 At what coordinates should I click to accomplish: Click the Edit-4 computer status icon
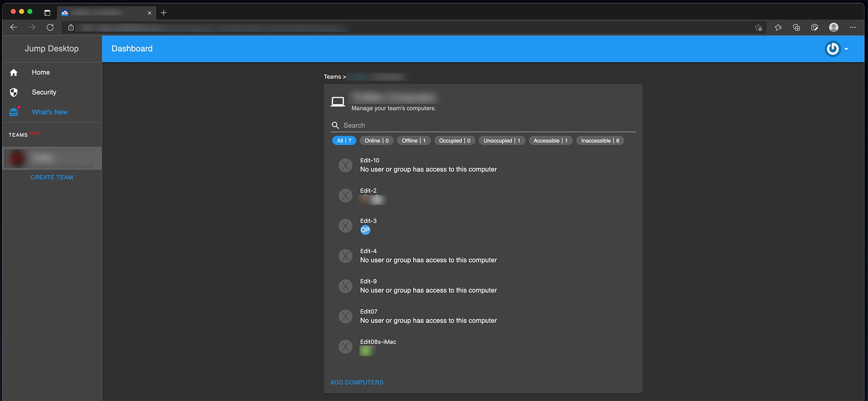point(345,256)
